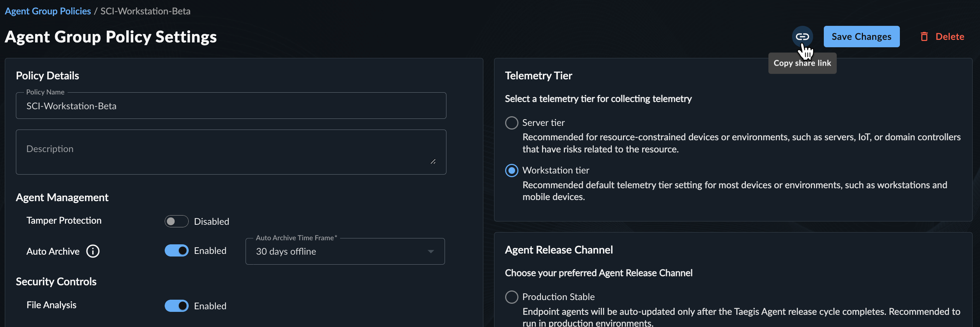The width and height of the screenshot is (980, 327).
Task: Disable the File Analysis switch
Action: [x=177, y=306]
